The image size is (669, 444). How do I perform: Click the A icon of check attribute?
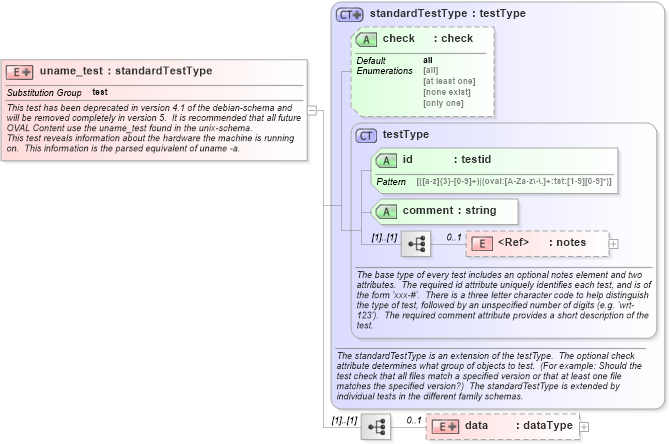click(366, 40)
